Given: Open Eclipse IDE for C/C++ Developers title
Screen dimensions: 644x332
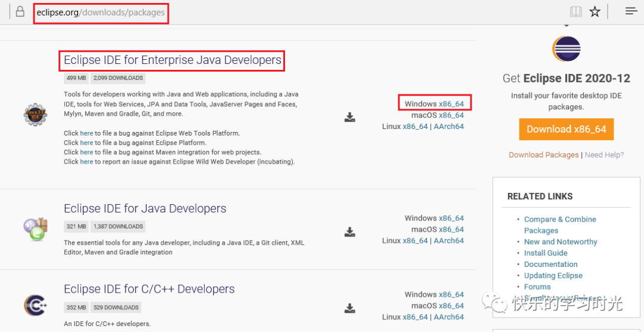Looking at the screenshot, I should pyautogui.click(x=149, y=289).
